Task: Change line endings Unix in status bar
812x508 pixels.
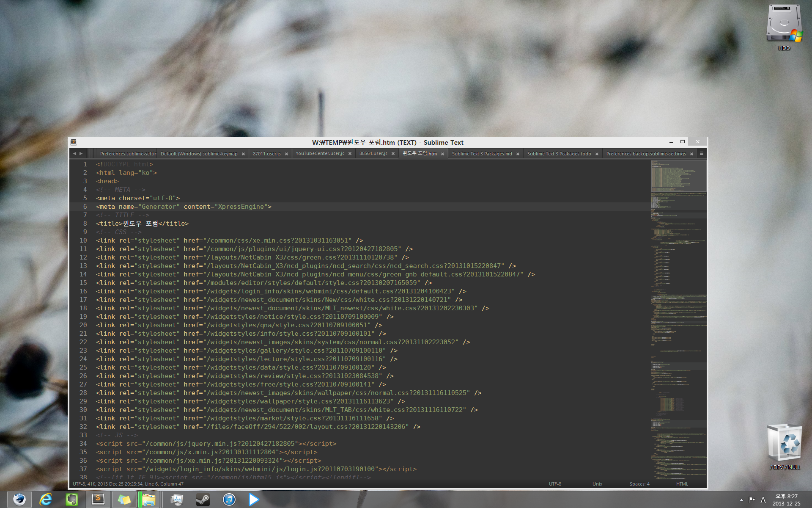Action: (597, 484)
